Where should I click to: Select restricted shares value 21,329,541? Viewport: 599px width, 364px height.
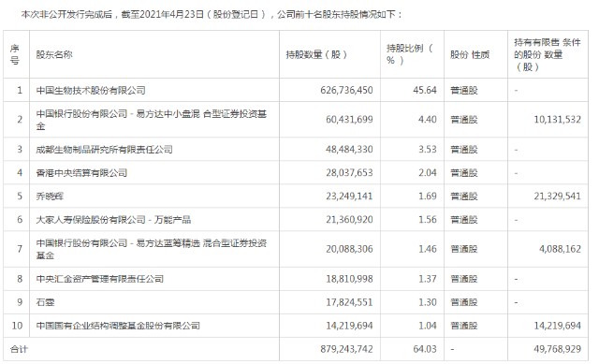[x=558, y=196]
